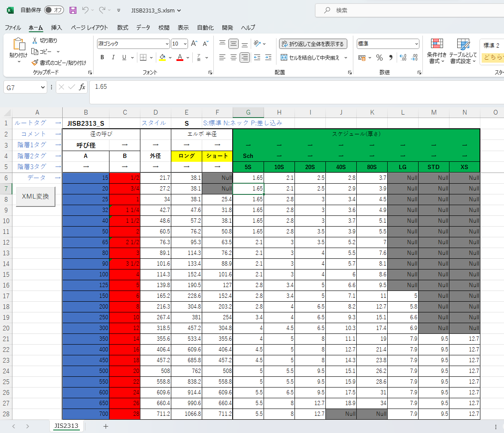Click the Save icon in title bar
The width and height of the screenshot is (504, 433).
(73, 10)
